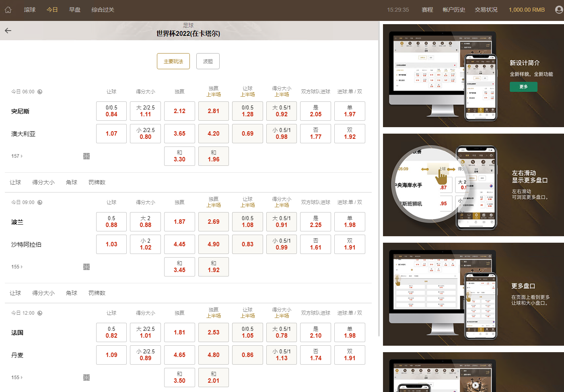Select 单 1.97 odds for 突尼斯 match
Screen dimensions: 564x392
tap(350, 111)
